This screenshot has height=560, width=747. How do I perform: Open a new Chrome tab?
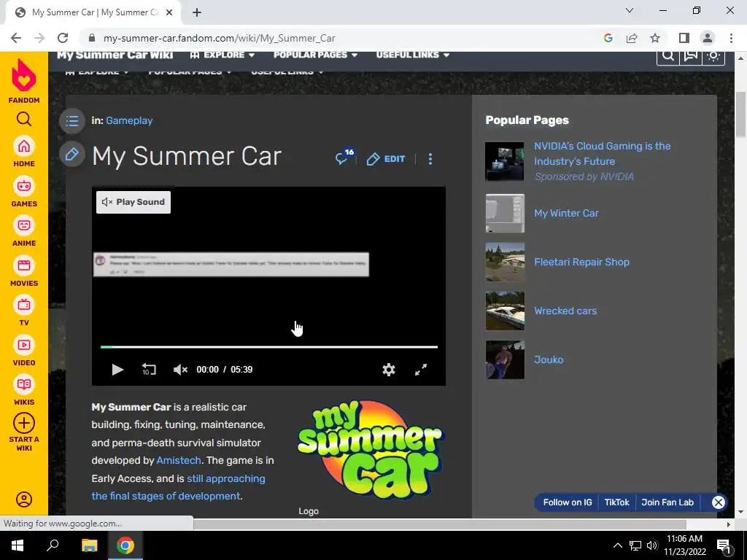[197, 12]
